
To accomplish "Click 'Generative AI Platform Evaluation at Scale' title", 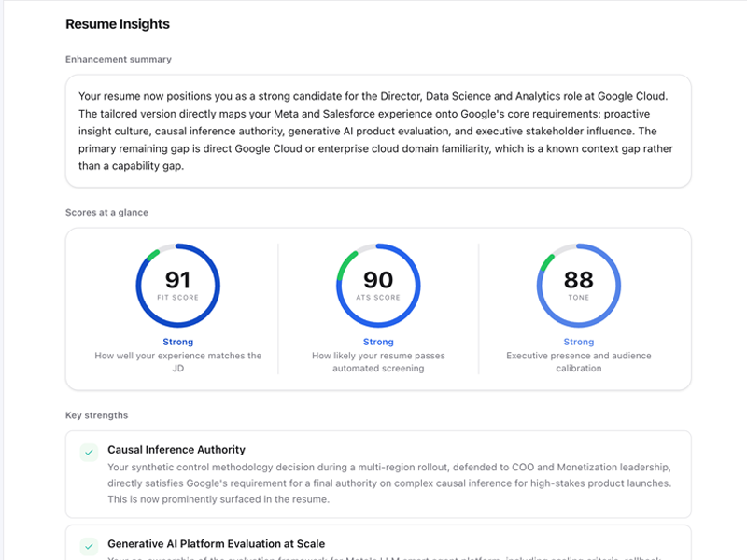I will click(x=217, y=544).
